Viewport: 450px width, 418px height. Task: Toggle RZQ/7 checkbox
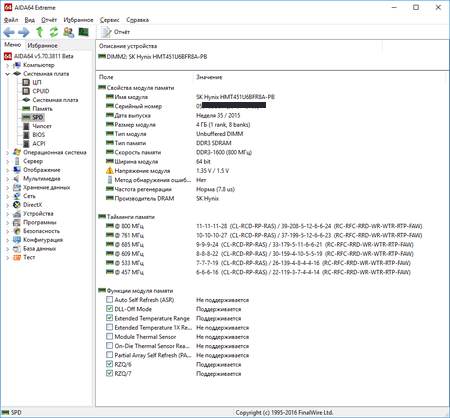click(x=109, y=373)
